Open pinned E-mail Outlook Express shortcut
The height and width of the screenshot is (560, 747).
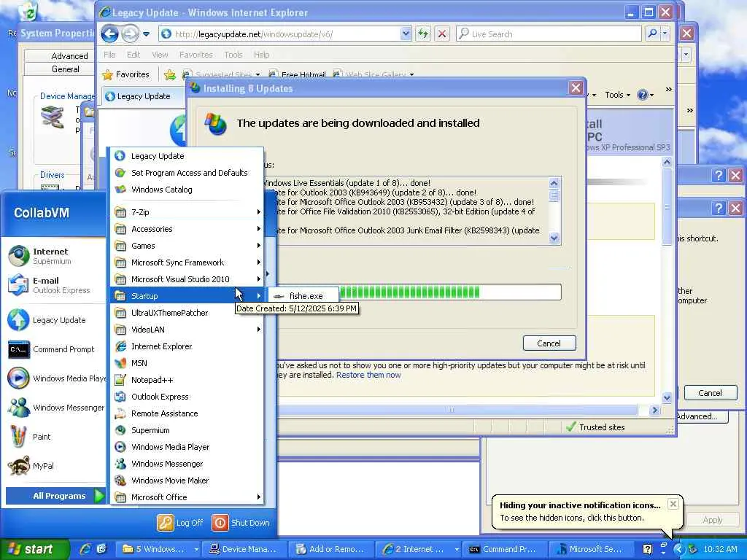coord(55,285)
